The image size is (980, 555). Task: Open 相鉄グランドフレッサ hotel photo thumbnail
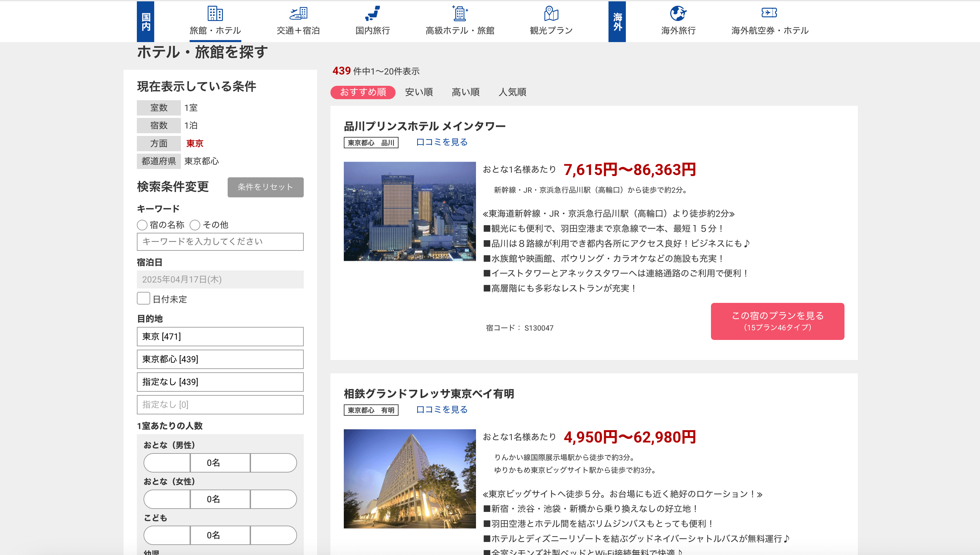click(409, 479)
